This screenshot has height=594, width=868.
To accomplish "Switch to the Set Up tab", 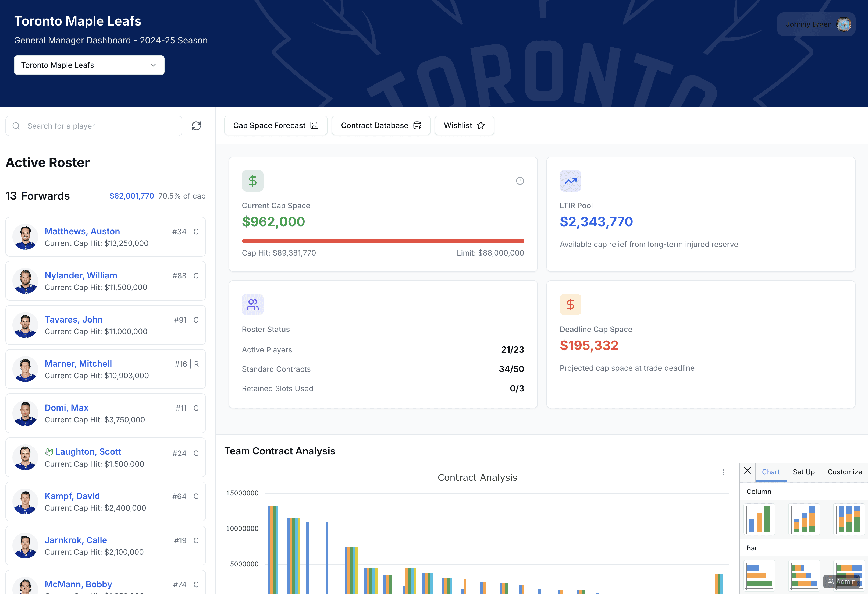I will pos(803,472).
